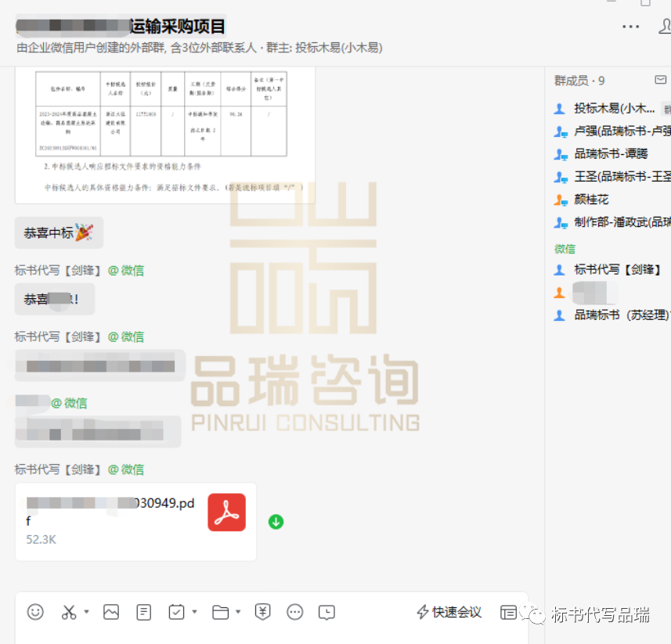Download the PDF with the green arrow

(276, 522)
